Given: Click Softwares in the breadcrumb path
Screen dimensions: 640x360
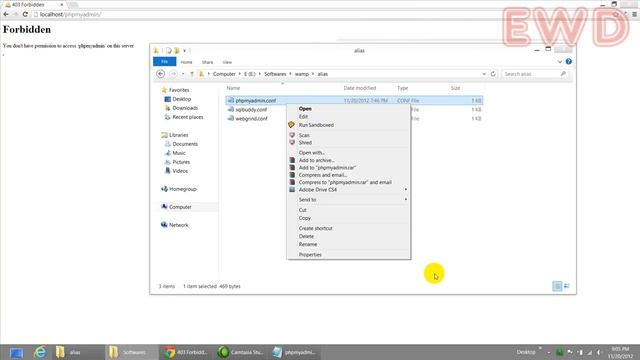Looking at the screenshot, I should click(x=275, y=74).
